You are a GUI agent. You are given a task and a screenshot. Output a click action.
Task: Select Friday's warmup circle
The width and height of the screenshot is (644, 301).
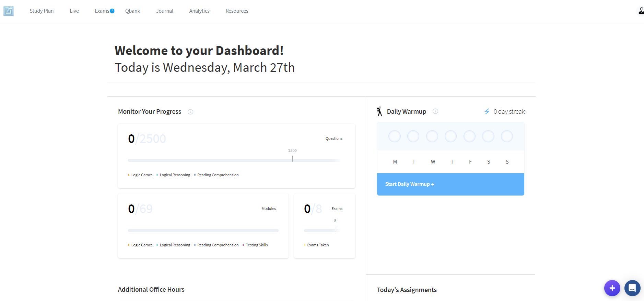click(x=469, y=136)
